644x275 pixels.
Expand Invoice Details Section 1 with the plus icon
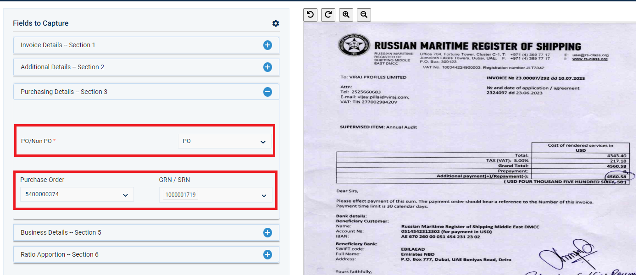267,45
